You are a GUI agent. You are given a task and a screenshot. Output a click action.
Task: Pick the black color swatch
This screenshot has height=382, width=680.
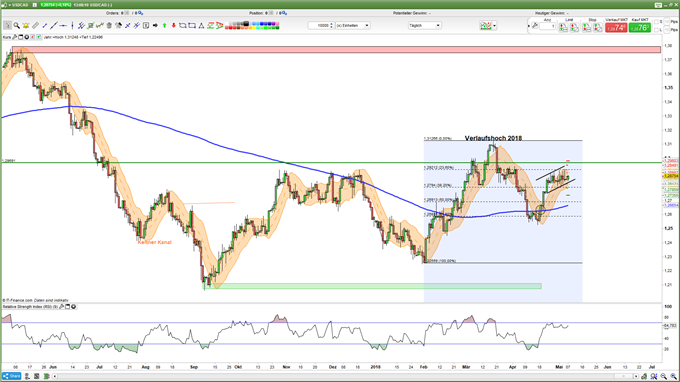point(246,23)
